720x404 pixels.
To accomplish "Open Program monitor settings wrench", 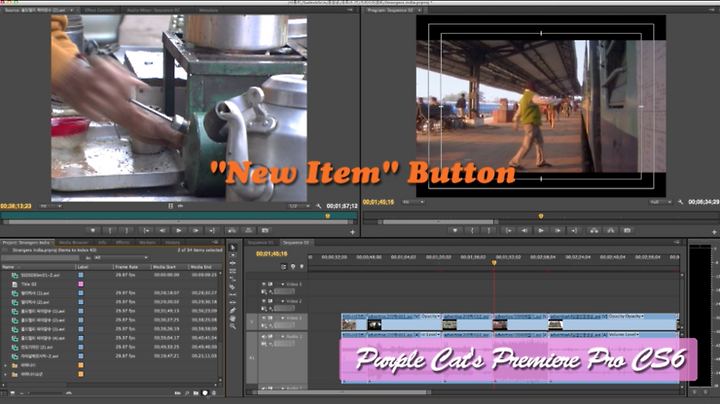I will coord(680,202).
